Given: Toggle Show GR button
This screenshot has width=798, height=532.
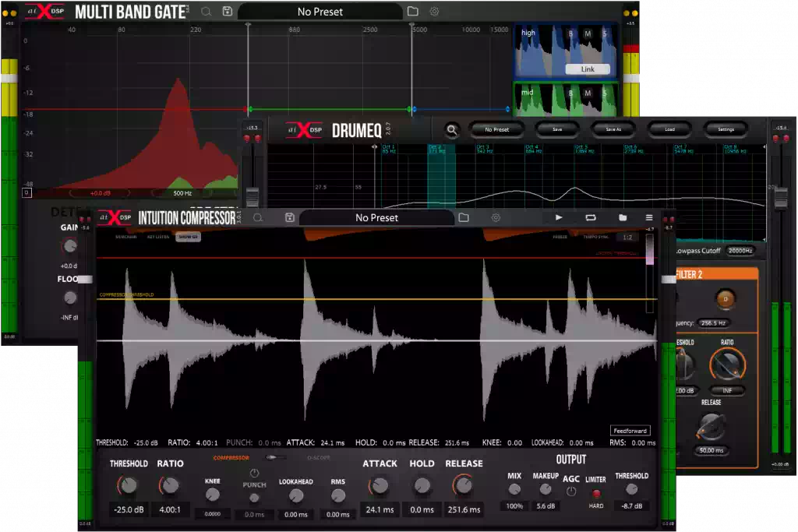Looking at the screenshot, I should (x=189, y=237).
